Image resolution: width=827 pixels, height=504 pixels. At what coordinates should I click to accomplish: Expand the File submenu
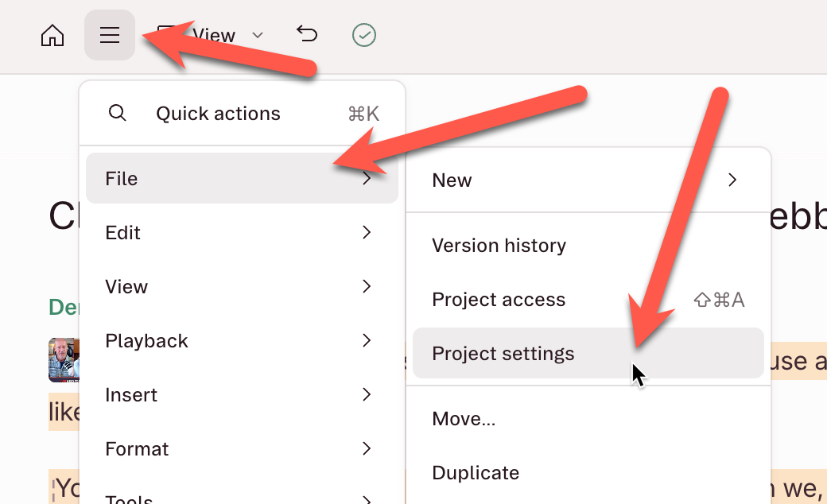(x=242, y=178)
